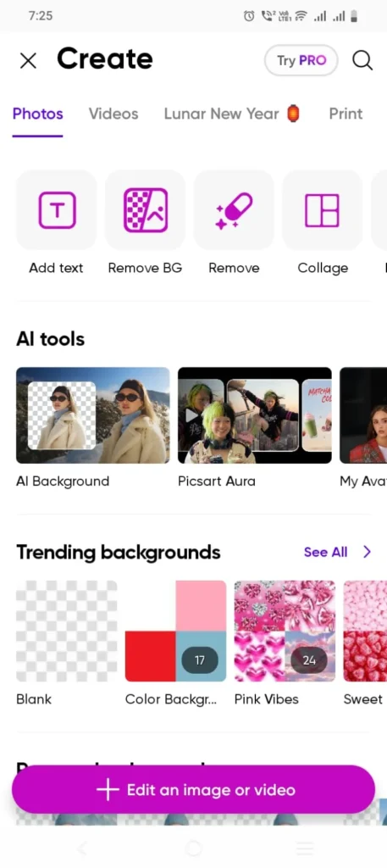Tap the alarm icon in status bar

[249, 17]
